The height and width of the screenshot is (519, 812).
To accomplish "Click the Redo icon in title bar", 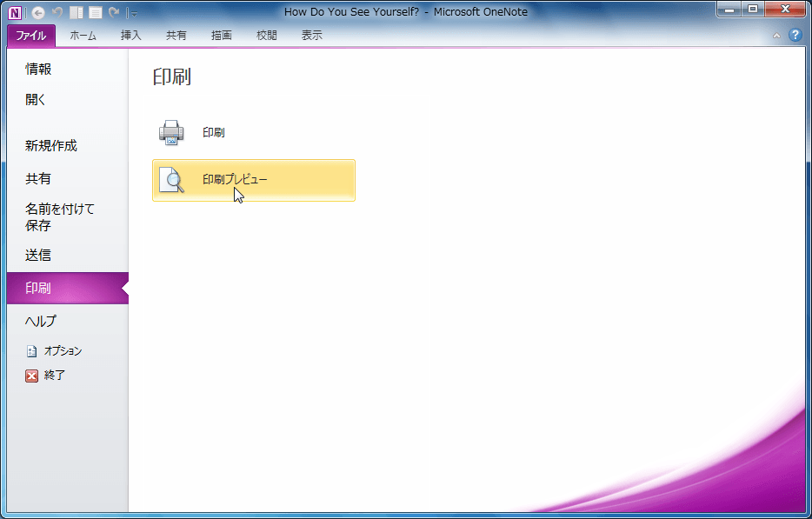I will click(x=114, y=12).
